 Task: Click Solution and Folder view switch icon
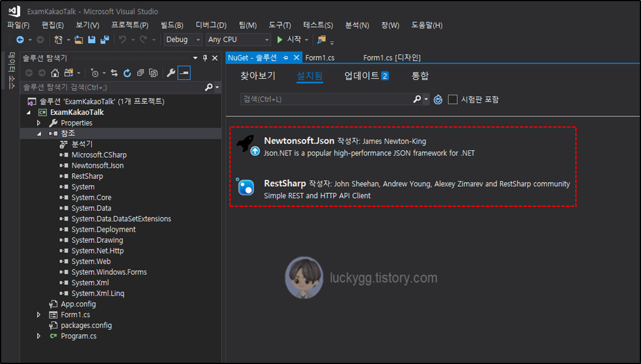point(69,73)
